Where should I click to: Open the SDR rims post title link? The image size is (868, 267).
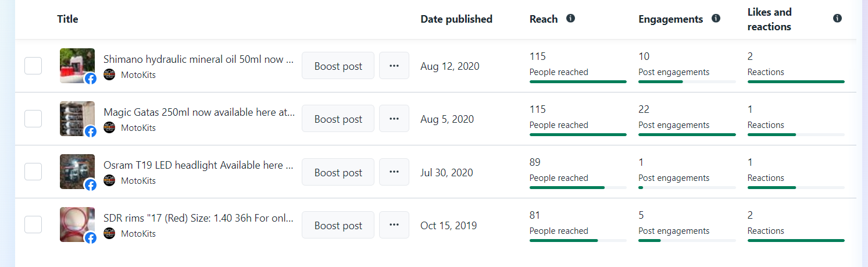[198, 218]
